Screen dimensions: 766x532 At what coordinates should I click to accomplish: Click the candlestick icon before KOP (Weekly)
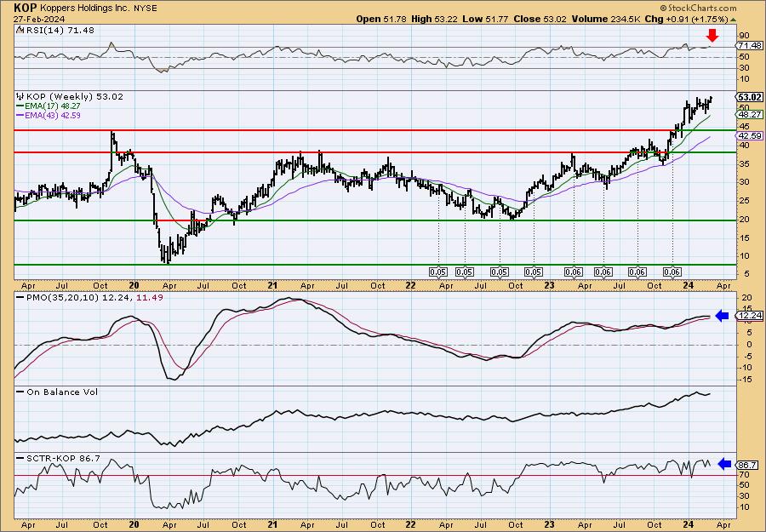coord(20,97)
